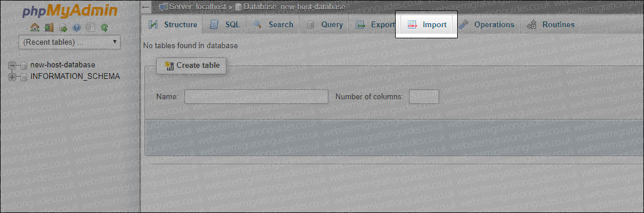Open the SQL tab

(x=225, y=25)
